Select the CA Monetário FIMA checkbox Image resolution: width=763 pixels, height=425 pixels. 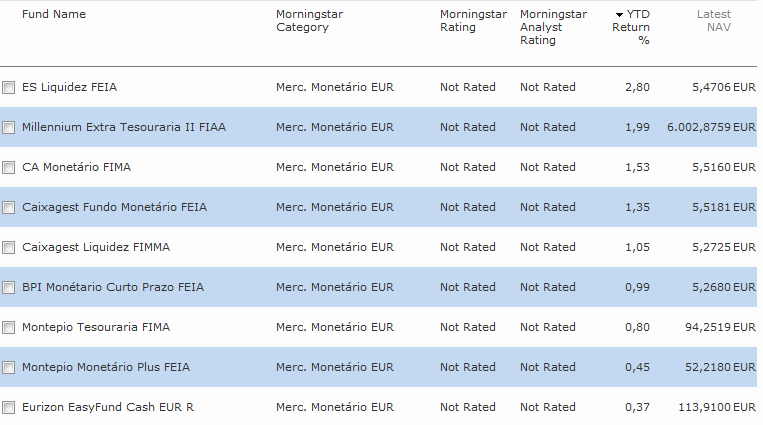9,168
